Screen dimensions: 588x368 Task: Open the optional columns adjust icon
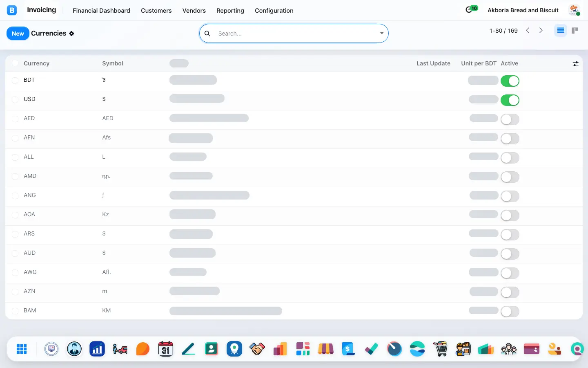coord(575,63)
